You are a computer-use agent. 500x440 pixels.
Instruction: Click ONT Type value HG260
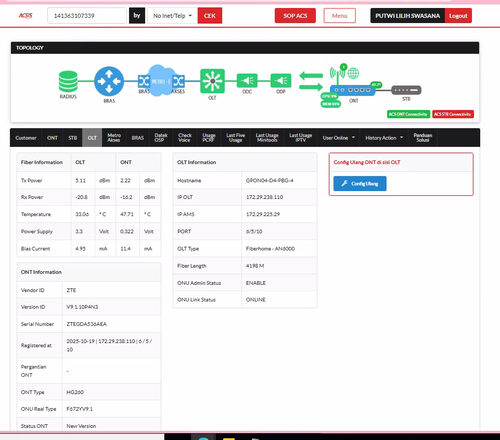pos(75,392)
